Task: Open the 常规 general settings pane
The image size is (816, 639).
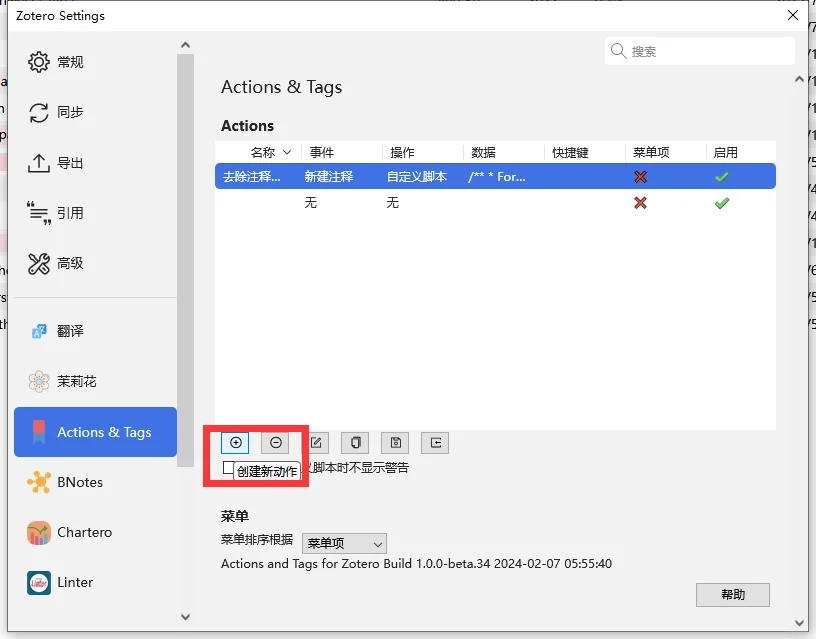Action: point(95,62)
